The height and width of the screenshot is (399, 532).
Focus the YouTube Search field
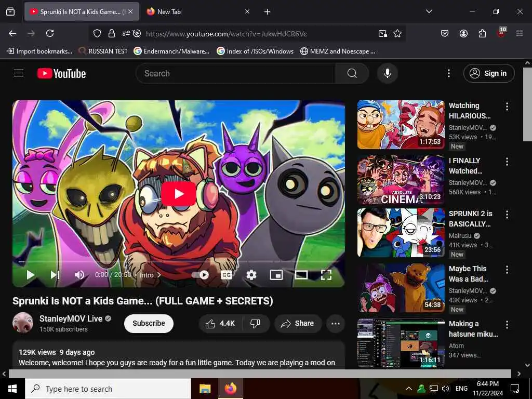point(236,73)
